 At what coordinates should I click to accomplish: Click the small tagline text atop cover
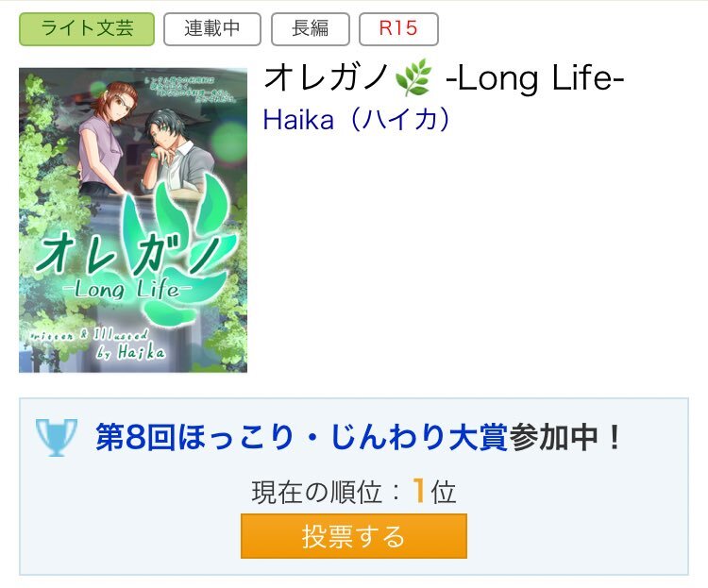190,90
